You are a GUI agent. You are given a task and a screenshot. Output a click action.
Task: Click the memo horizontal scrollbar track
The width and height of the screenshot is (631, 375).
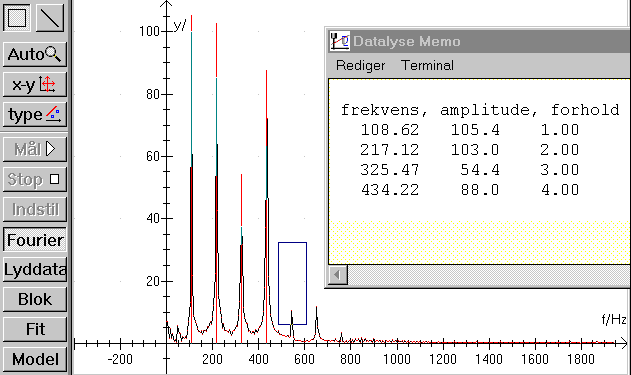point(489,275)
